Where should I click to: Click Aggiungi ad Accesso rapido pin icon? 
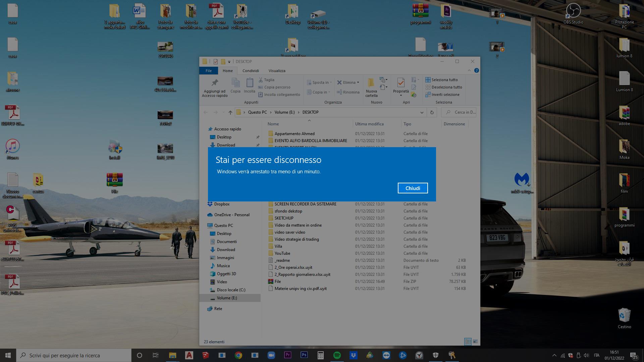click(x=215, y=83)
